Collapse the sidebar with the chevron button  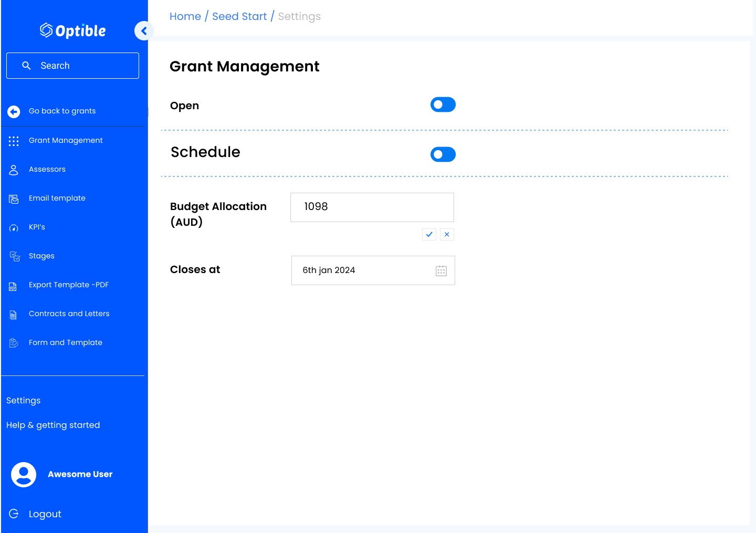point(144,31)
